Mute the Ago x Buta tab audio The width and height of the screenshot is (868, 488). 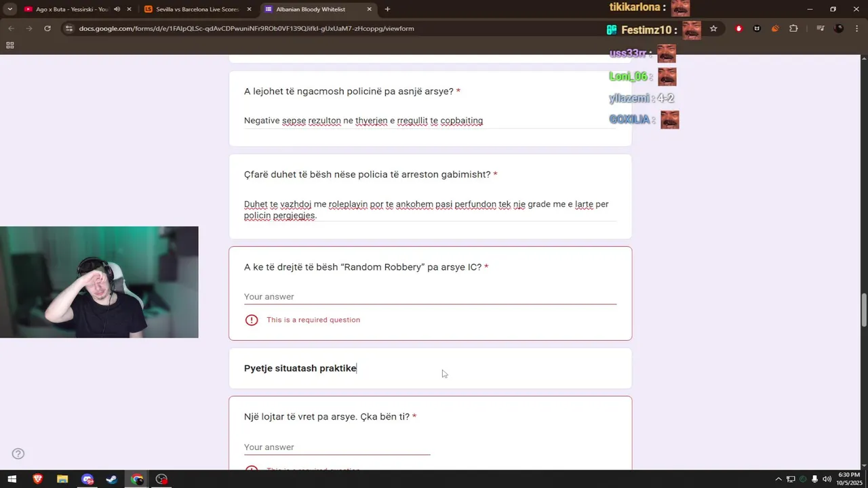[x=117, y=9]
